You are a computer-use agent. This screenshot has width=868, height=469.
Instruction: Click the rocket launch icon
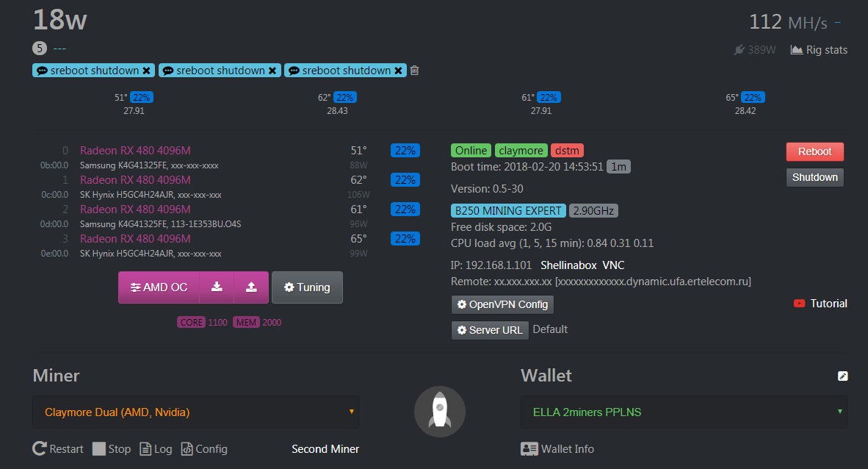tap(439, 412)
